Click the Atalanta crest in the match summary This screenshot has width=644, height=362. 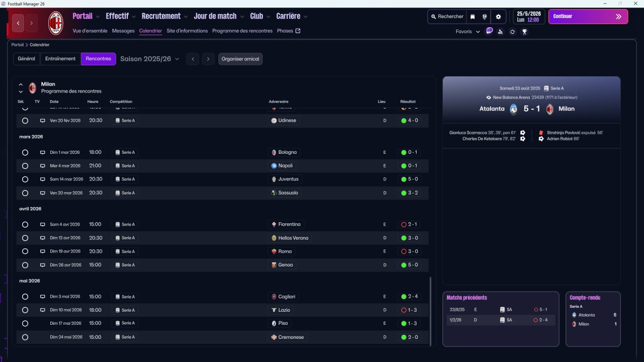(x=513, y=109)
